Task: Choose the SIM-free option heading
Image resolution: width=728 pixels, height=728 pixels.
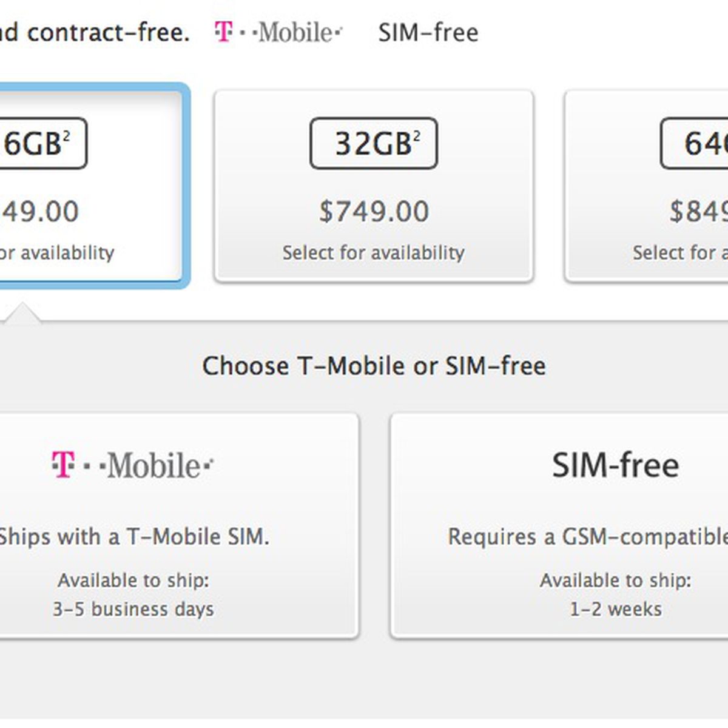Action: pos(615,465)
